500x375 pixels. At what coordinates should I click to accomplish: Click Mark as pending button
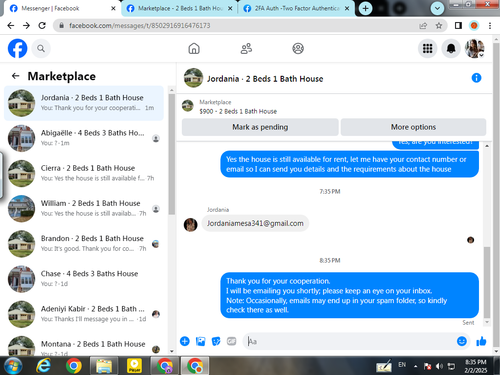tap(260, 127)
